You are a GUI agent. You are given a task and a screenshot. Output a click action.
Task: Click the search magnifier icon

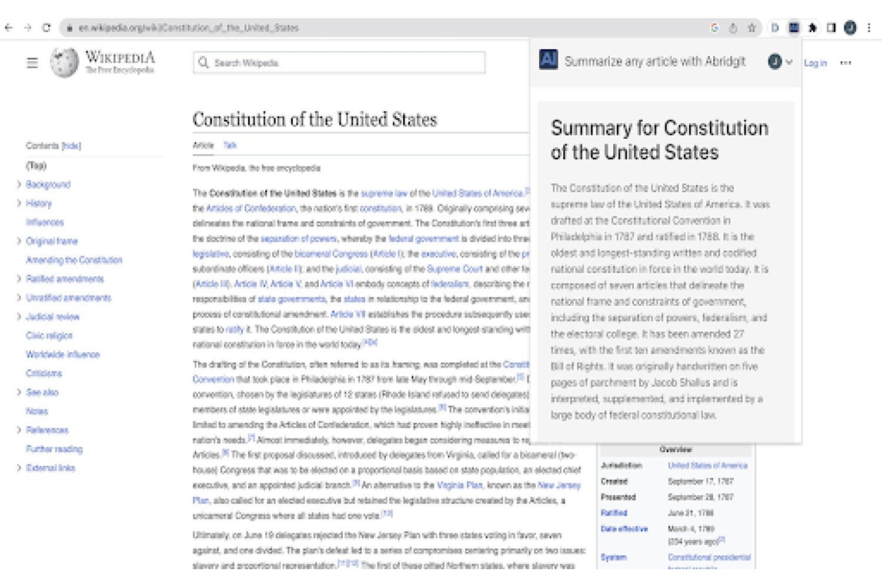tap(203, 62)
